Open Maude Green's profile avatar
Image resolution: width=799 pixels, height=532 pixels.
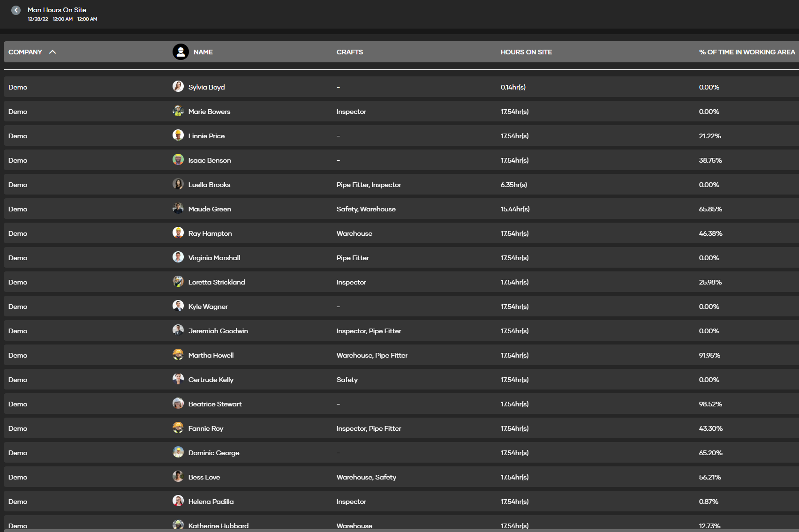pos(178,208)
